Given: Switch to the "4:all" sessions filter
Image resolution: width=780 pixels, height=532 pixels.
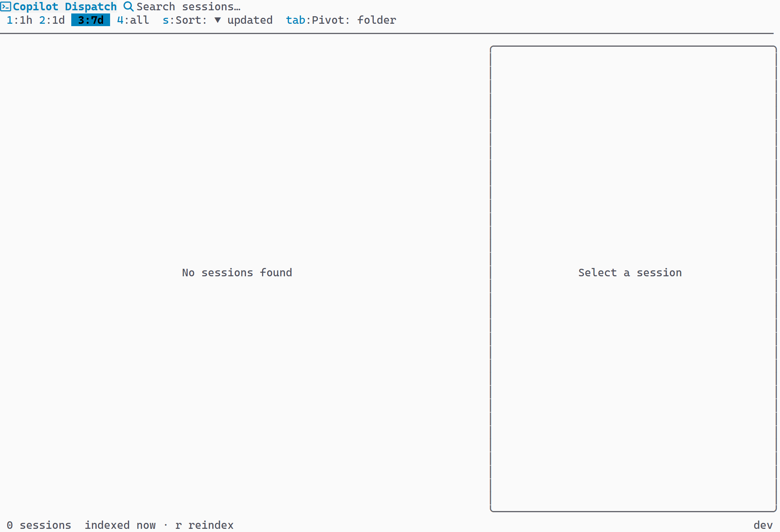Looking at the screenshot, I should point(133,20).
